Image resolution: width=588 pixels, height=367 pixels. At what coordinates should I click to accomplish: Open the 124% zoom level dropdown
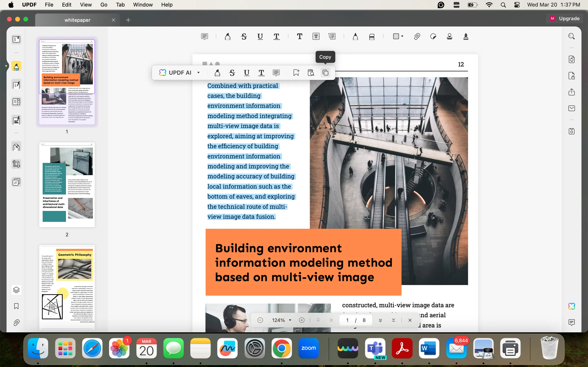tap(290, 320)
